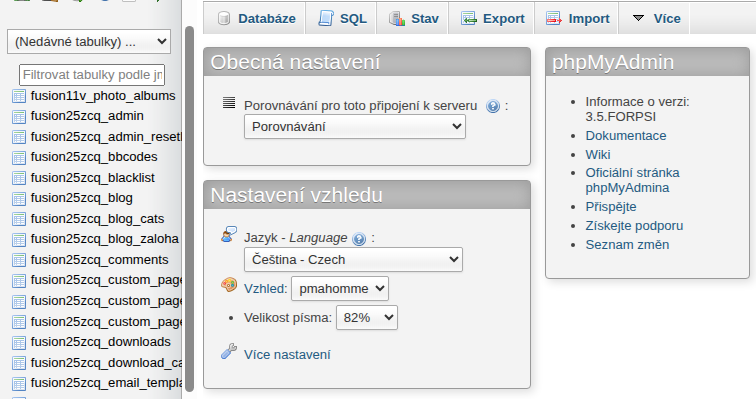Open the Porovnávání collation dropdown
This screenshot has height=399, width=756.
[x=354, y=127]
